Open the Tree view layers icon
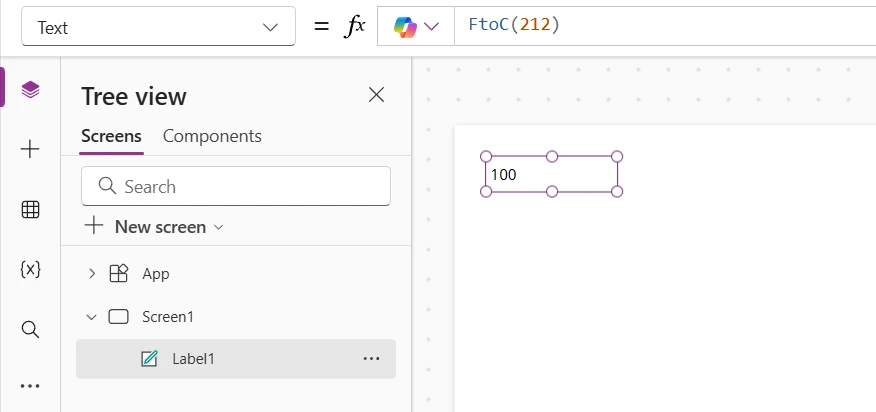This screenshot has height=412, width=876. point(30,90)
